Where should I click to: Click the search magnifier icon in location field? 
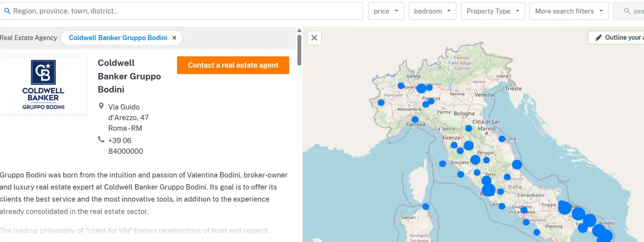click(7, 11)
